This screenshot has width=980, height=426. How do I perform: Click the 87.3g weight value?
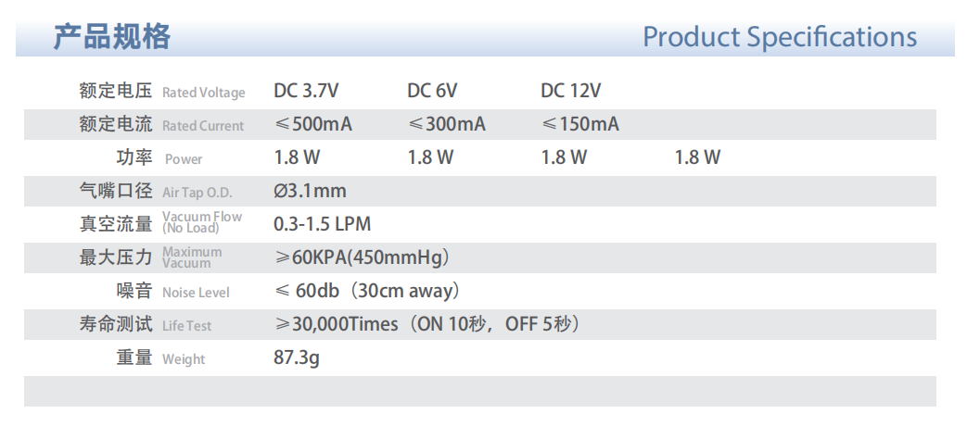[297, 358]
